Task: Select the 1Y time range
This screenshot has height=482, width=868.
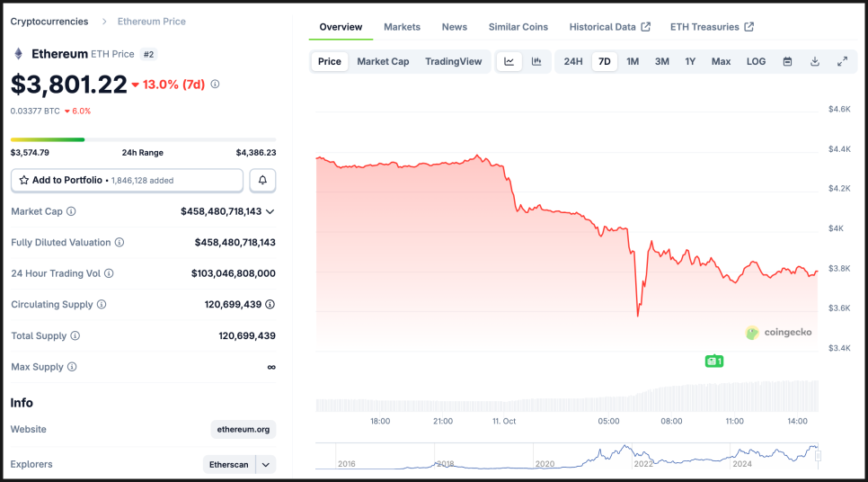Action: 690,61
